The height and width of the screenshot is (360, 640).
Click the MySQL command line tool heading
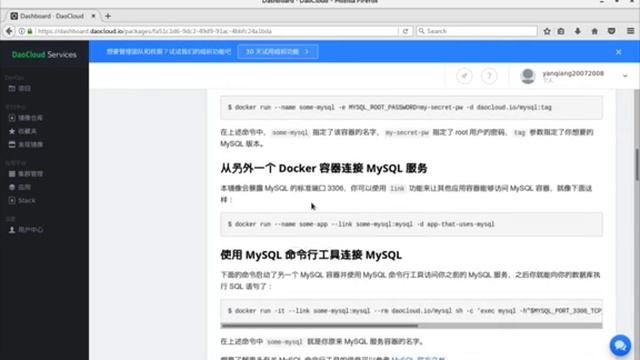point(311,255)
